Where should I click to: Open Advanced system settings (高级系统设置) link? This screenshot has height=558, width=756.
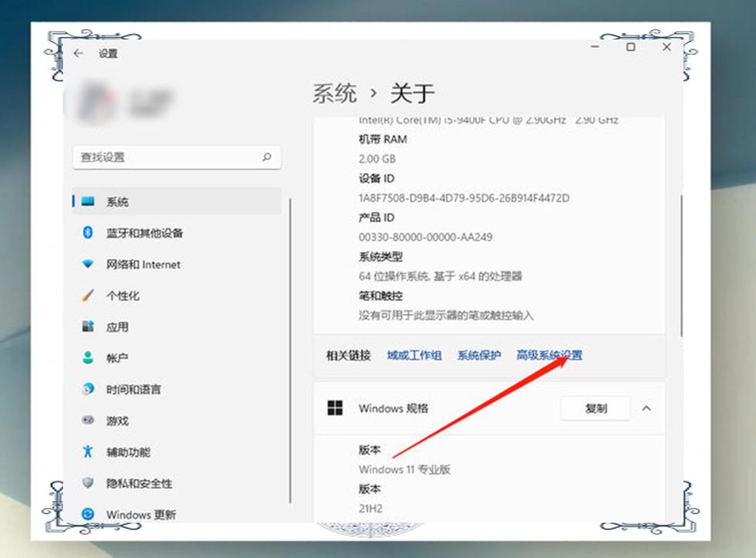coord(549,355)
